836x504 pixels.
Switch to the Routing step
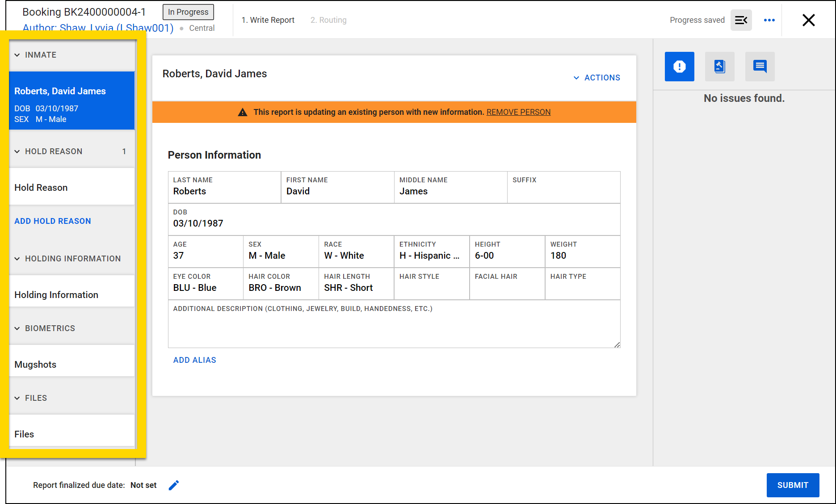point(328,20)
